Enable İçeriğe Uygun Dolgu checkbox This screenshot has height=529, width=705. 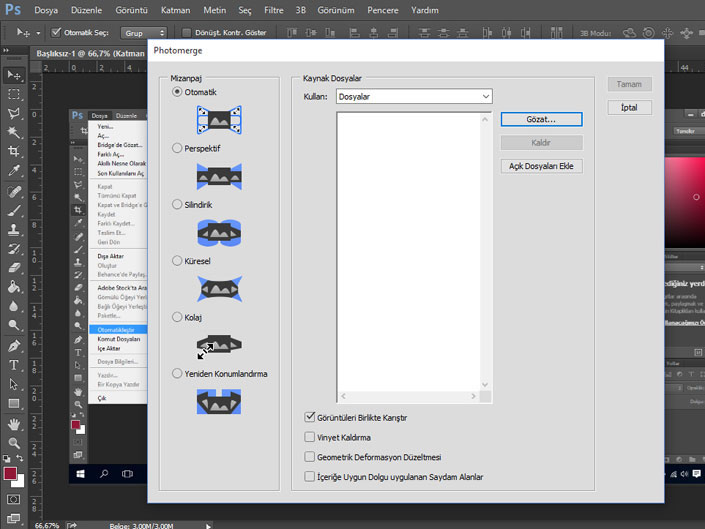click(x=309, y=476)
